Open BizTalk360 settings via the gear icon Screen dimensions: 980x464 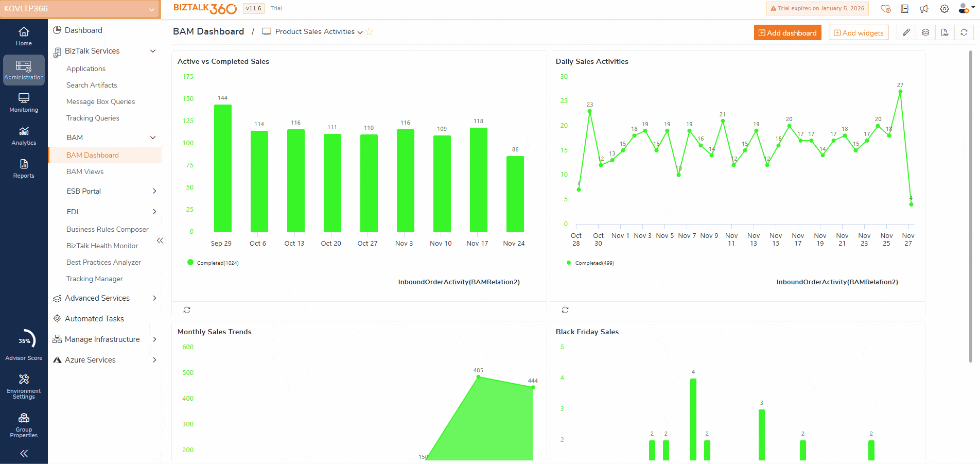[944, 9]
